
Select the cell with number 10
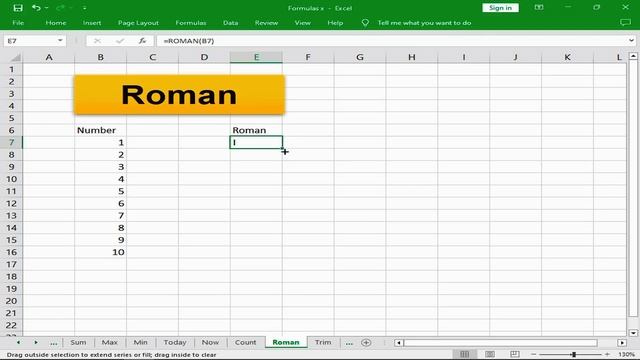[x=100, y=252]
